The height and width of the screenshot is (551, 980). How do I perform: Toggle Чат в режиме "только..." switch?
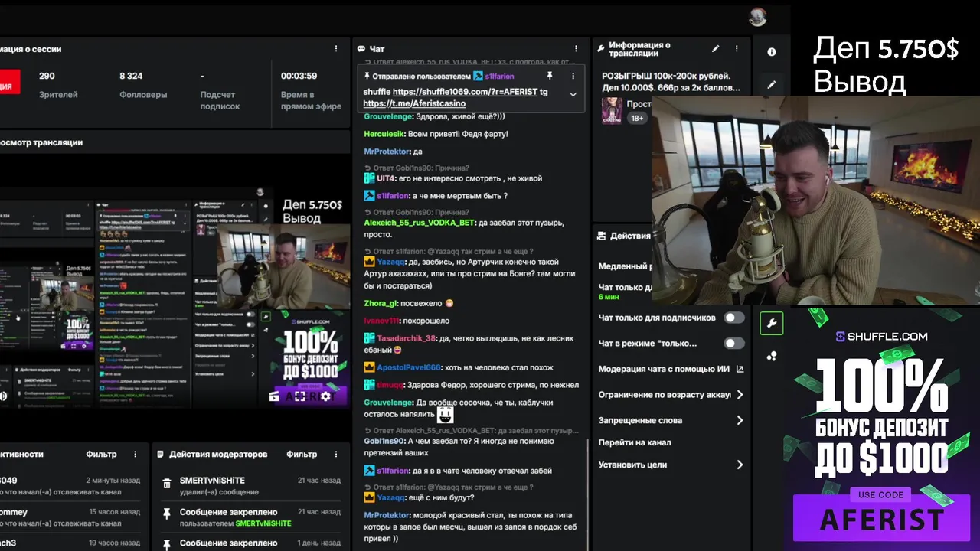point(733,344)
